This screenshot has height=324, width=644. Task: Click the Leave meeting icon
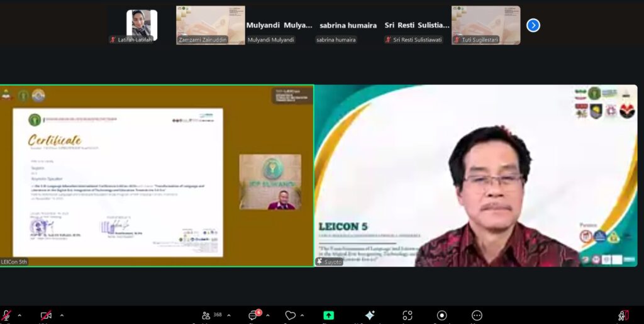point(623,315)
